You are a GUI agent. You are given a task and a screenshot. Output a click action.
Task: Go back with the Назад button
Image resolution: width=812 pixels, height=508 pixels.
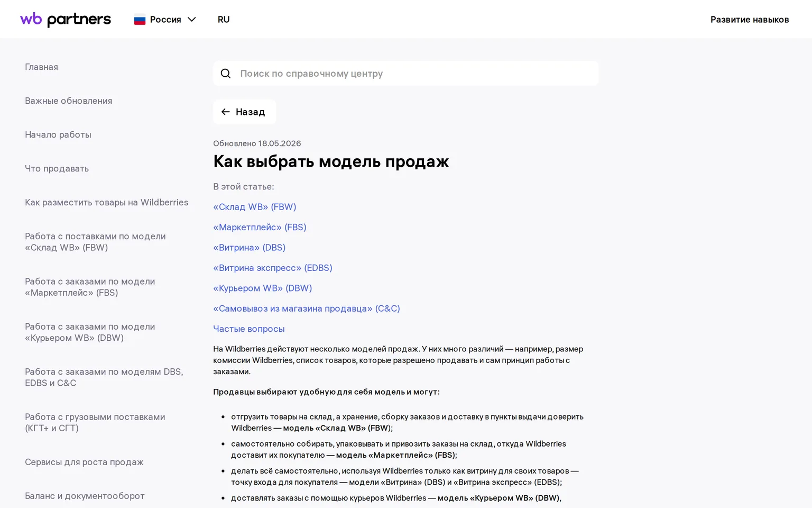click(x=244, y=112)
